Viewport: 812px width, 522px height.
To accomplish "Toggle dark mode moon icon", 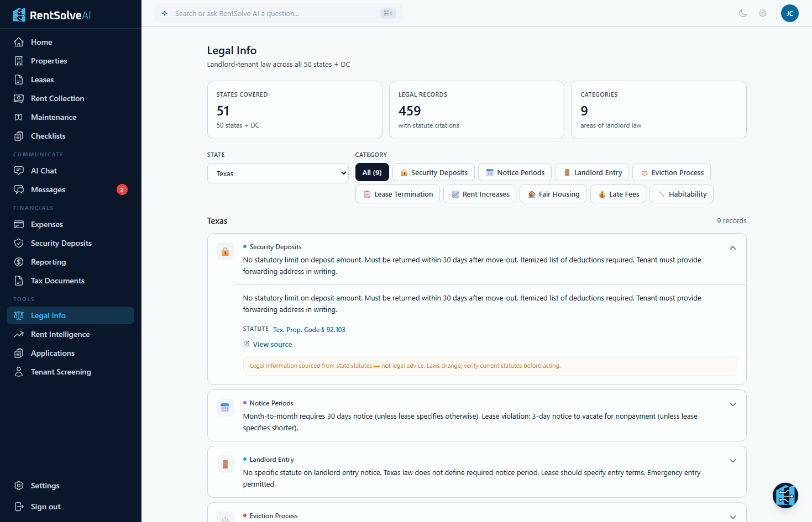I will point(743,13).
